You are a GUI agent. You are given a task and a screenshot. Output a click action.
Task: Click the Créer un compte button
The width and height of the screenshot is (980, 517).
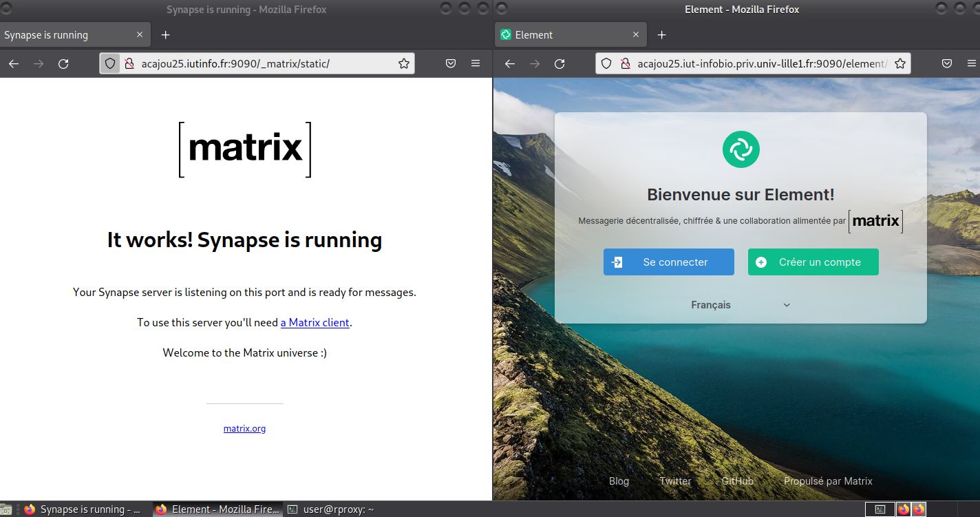point(813,262)
